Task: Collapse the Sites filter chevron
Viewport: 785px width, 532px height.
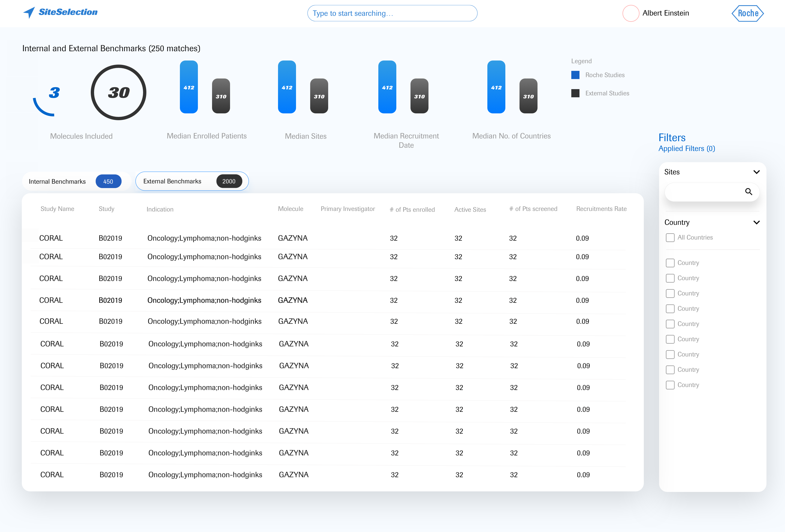Action: pyautogui.click(x=756, y=172)
